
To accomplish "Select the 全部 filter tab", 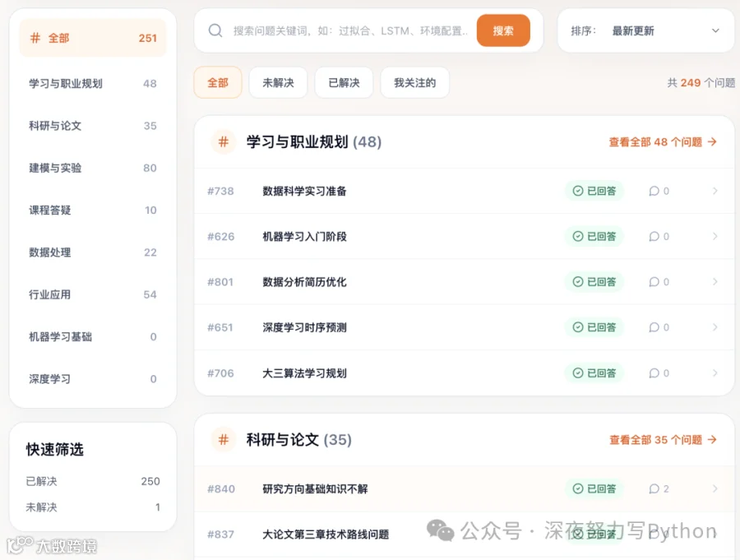I will point(218,82).
